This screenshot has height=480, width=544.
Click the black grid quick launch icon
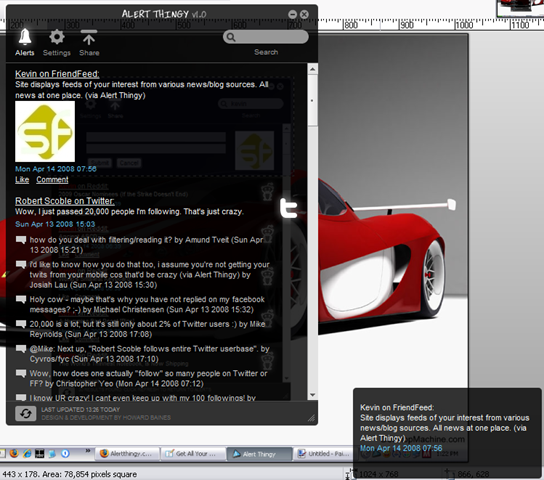[40, 453]
